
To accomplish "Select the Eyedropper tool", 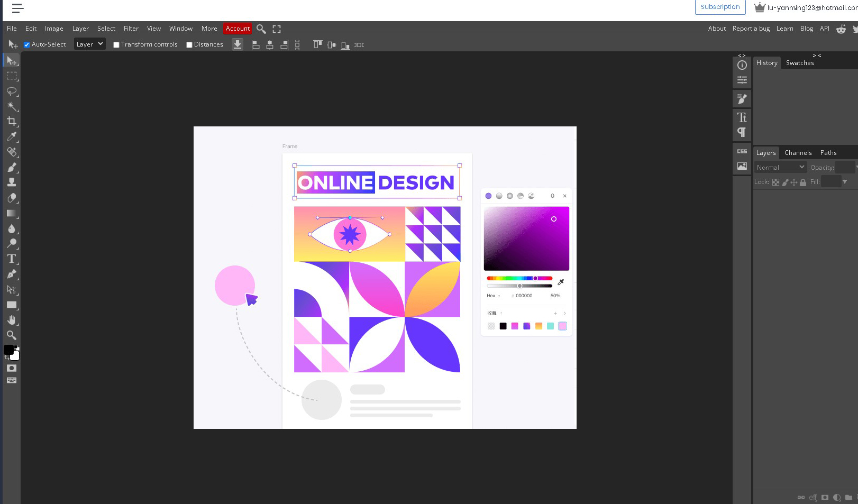I will point(12,136).
